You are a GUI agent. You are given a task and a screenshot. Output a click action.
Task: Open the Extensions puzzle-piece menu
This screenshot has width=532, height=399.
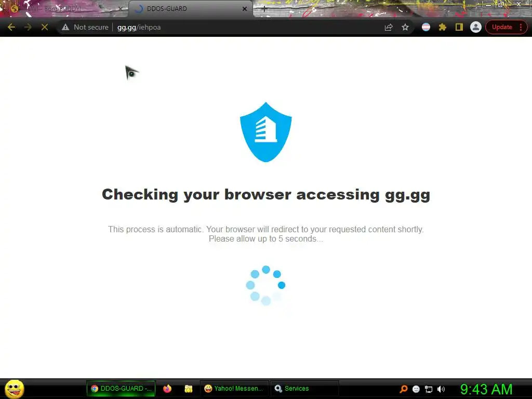[x=443, y=27]
